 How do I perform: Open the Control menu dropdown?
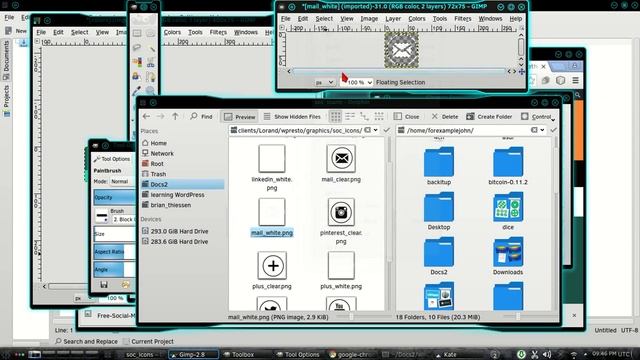tap(538, 117)
